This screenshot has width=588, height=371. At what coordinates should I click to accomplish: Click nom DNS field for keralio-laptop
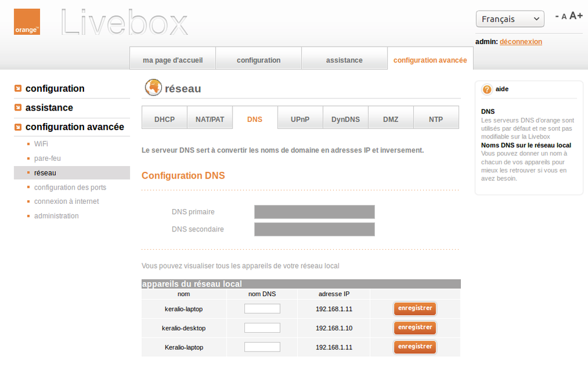(262, 309)
